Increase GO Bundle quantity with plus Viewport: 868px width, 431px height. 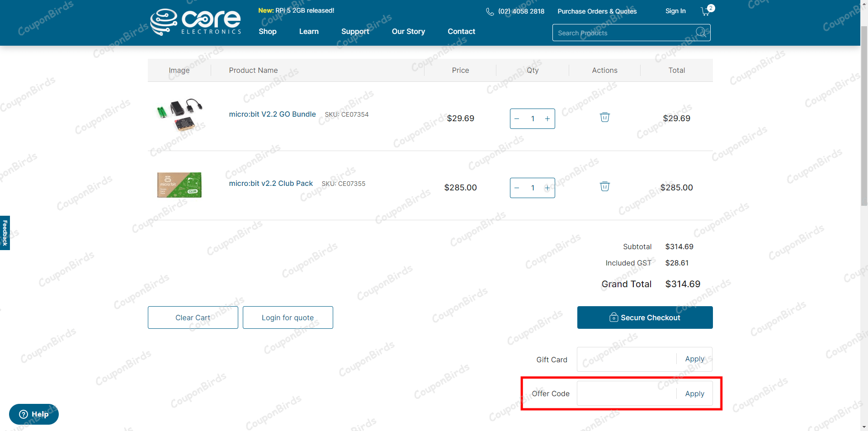547,119
